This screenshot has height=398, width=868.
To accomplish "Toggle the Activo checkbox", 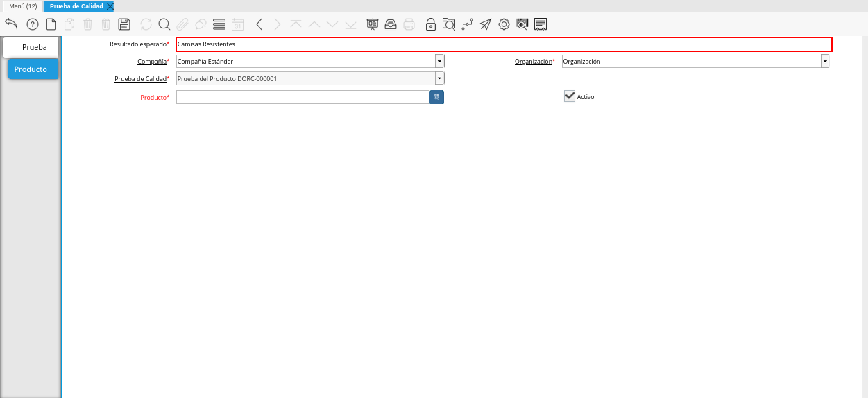I will [570, 96].
